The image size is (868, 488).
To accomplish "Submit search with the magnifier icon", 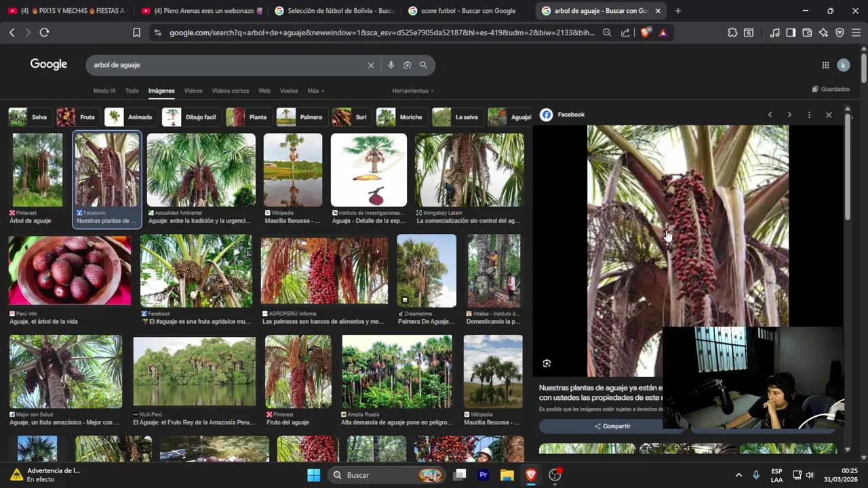I will (423, 65).
